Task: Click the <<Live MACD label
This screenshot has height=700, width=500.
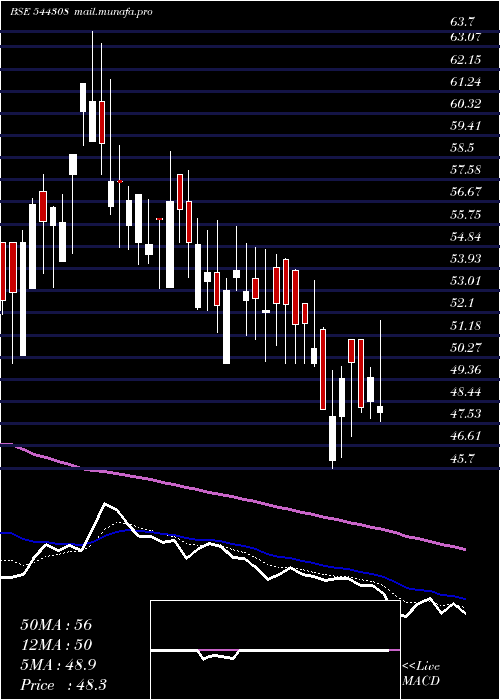Action: [421, 674]
